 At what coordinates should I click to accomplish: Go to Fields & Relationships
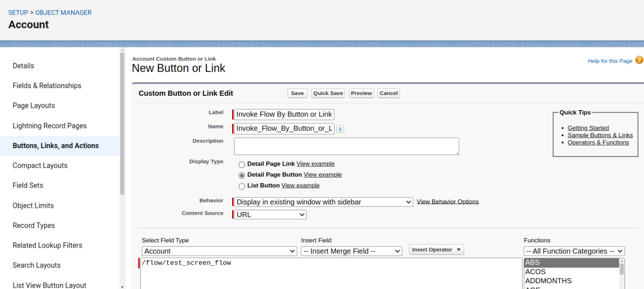[47, 86]
